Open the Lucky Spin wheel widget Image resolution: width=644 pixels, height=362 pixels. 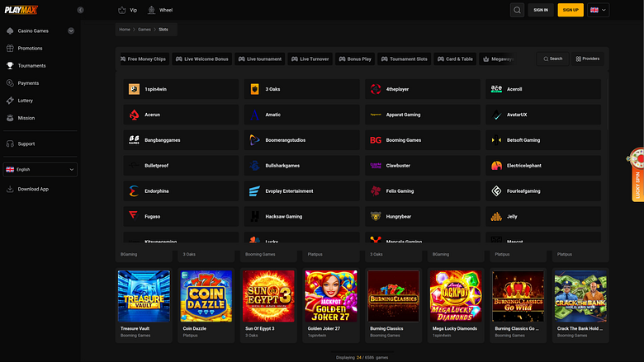pos(637,174)
